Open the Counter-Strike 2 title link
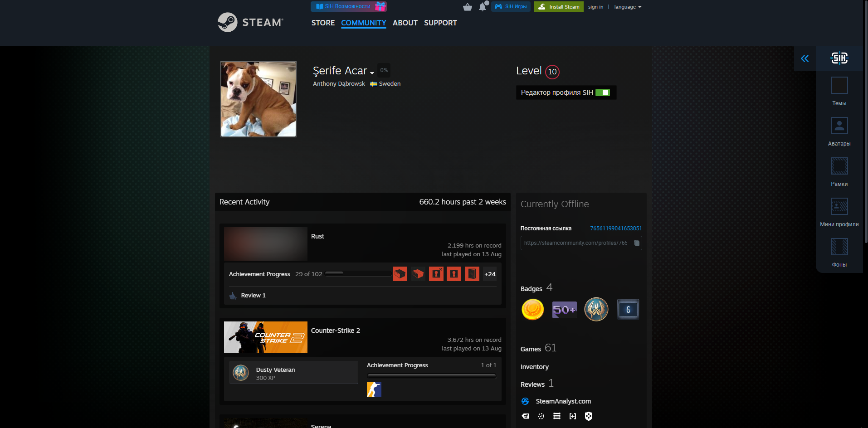 coord(336,331)
